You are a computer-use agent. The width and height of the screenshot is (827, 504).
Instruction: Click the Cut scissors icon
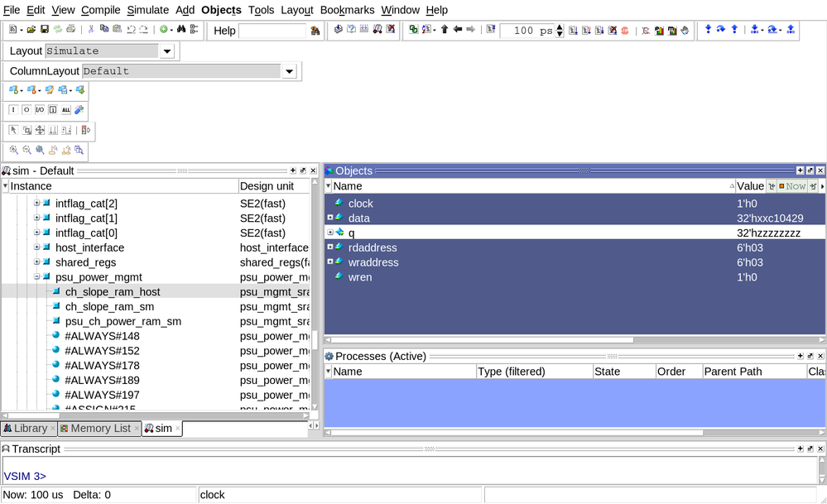coord(91,30)
